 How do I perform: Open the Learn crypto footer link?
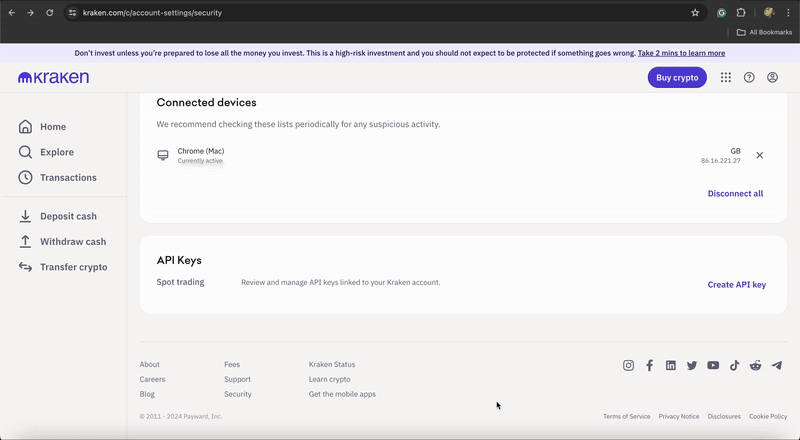[330, 379]
